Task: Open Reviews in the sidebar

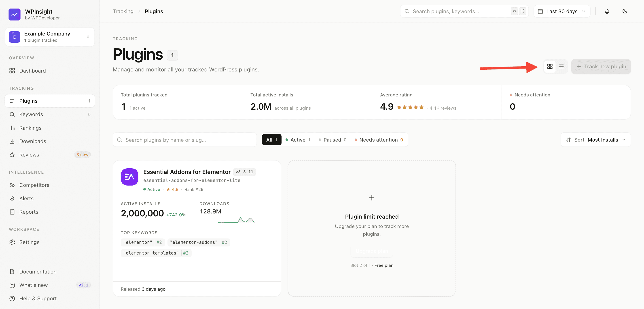Action: 50,155
